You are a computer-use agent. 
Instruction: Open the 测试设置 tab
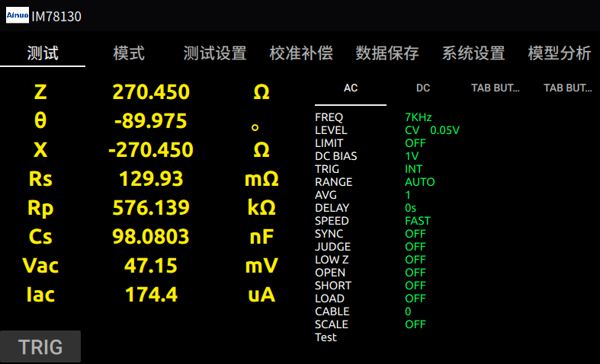(215, 53)
